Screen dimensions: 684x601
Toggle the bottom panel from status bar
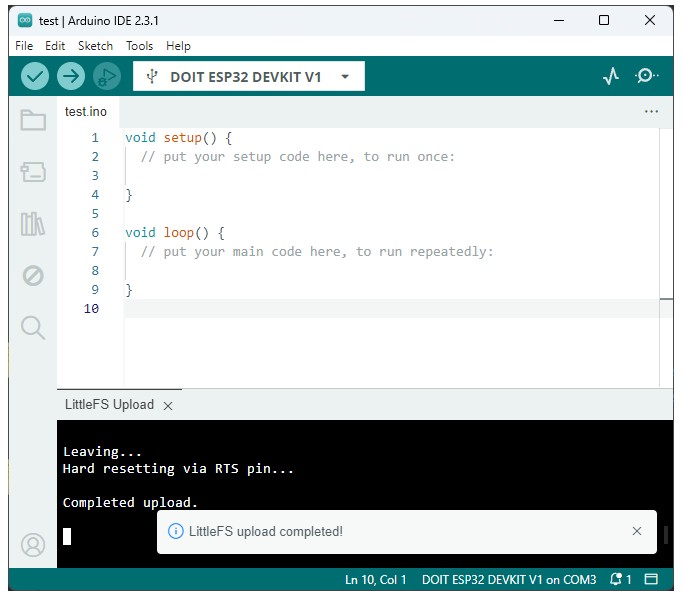coord(651,580)
